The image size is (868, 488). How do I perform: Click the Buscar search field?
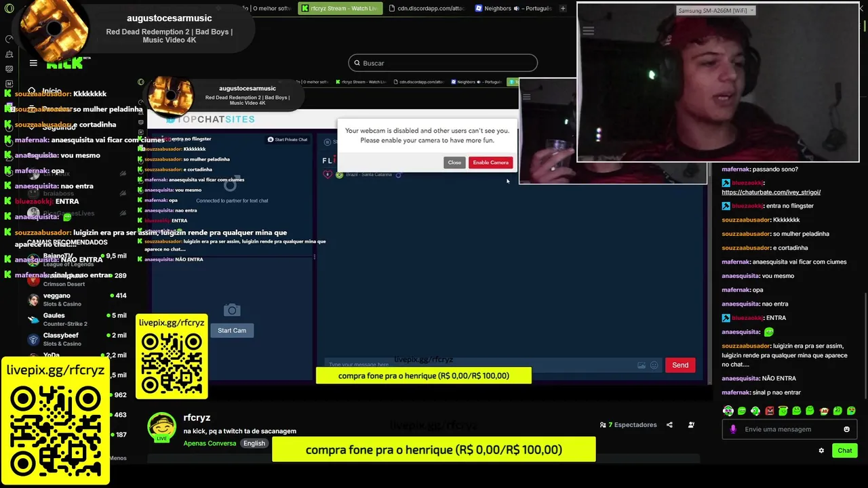click(x=443, y=63)
